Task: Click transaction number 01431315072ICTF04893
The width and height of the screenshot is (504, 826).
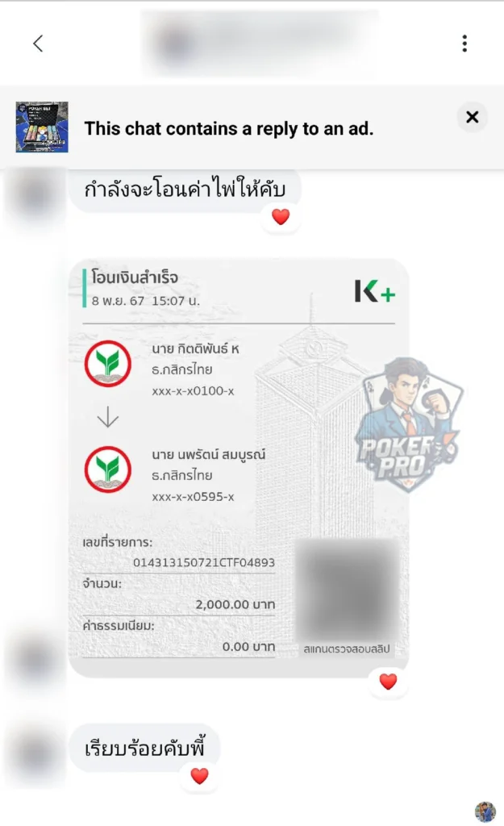Action: point(204,562)
